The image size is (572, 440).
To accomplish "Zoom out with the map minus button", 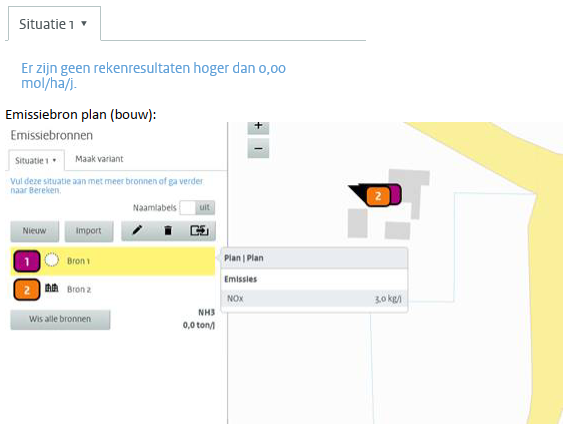I will coord(258,148).
